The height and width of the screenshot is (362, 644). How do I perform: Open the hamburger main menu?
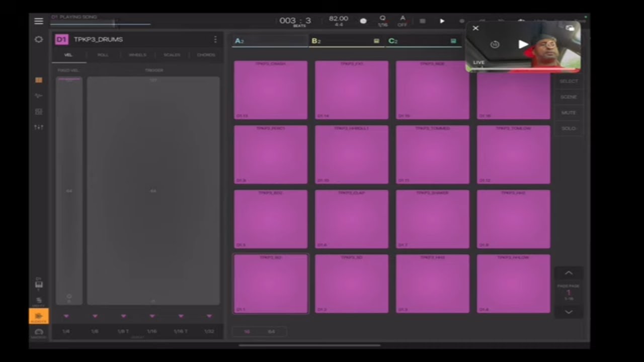pos(39,21)
